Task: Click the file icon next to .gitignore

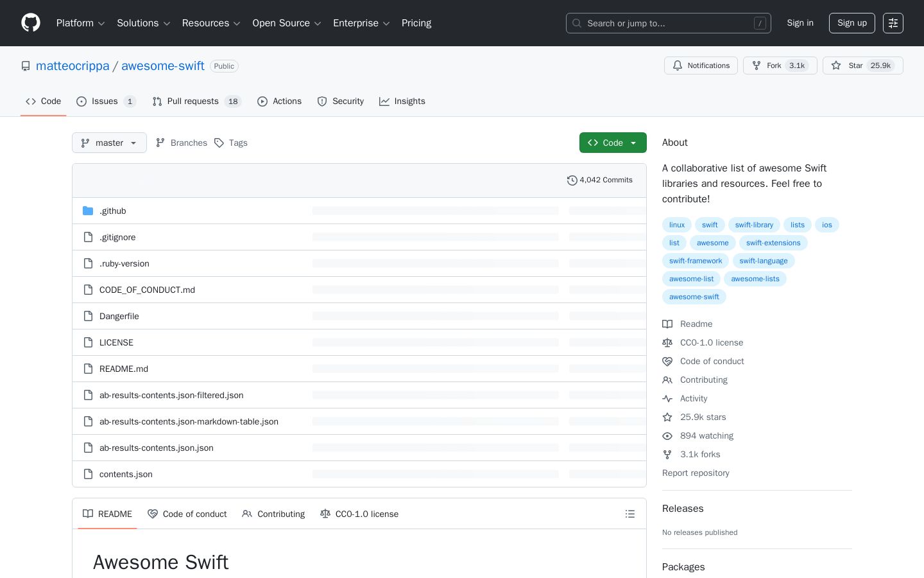Action: [88, 237]
